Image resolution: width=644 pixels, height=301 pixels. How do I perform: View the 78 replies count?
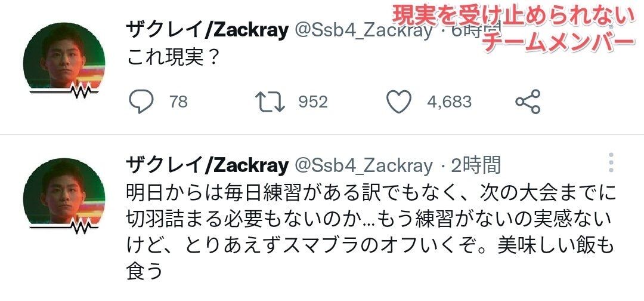coord(179,102)
